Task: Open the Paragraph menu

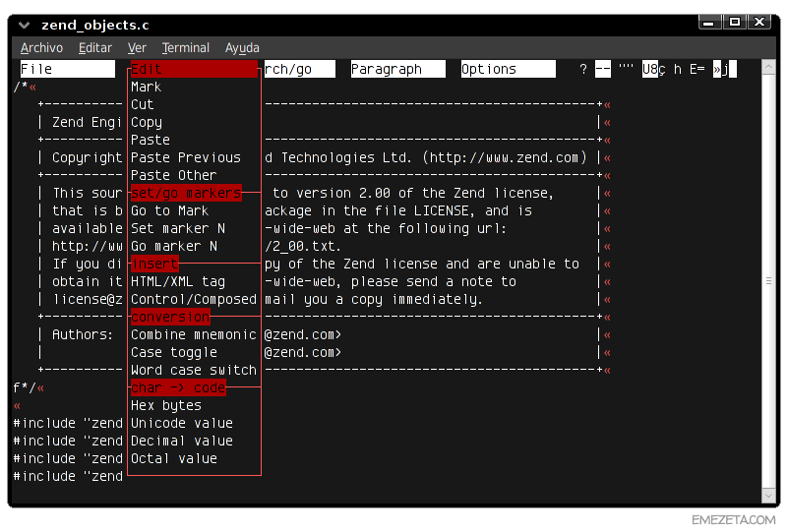Action: [397, 69]
